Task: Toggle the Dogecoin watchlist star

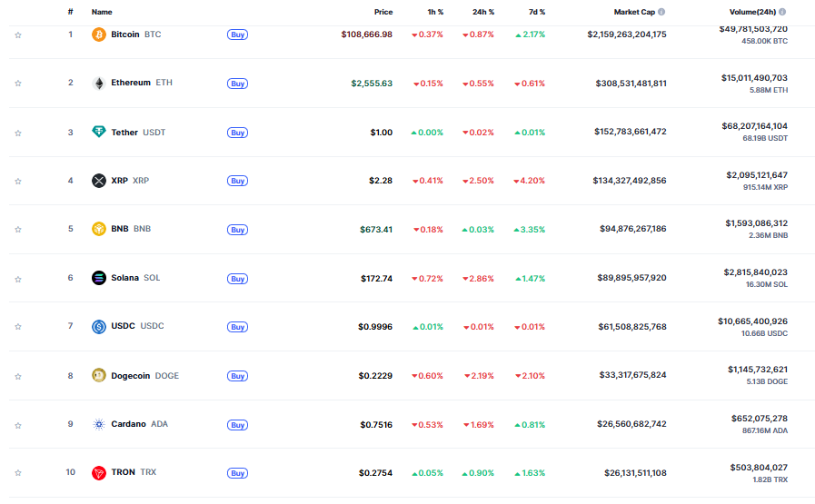Action: (x=18, y=376)
